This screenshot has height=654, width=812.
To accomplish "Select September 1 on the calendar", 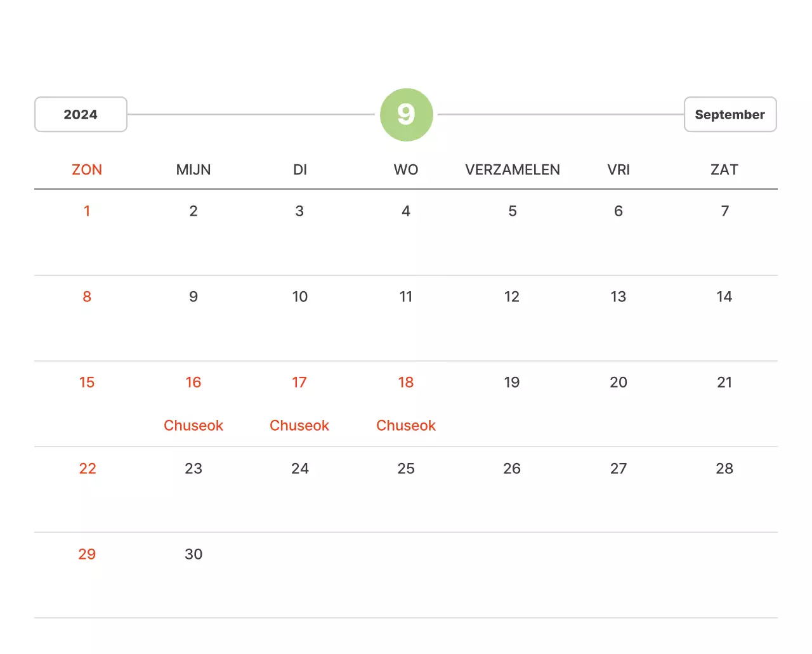I will tap(87, 211).
